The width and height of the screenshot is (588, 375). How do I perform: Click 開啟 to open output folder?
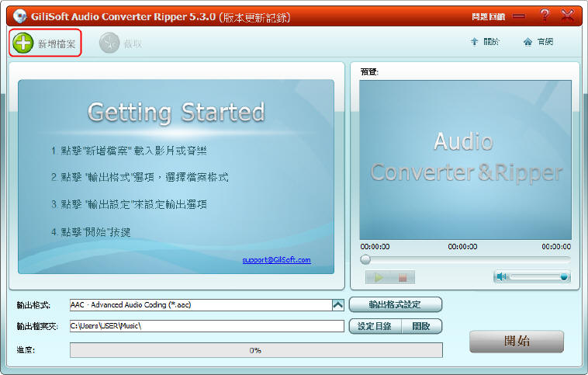click(x=421, y=326)
